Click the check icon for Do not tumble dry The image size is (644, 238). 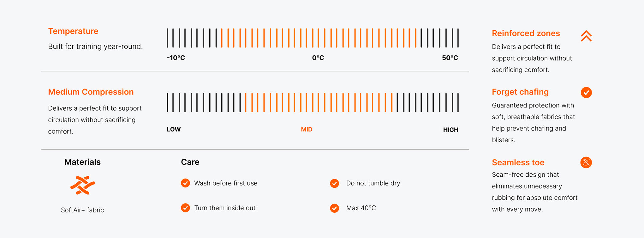pyautogui.click(x=335, y=183)
